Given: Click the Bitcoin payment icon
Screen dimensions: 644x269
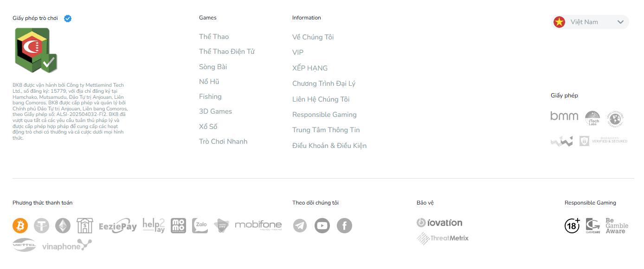Looking at the screenshot, I should (20, 226).
